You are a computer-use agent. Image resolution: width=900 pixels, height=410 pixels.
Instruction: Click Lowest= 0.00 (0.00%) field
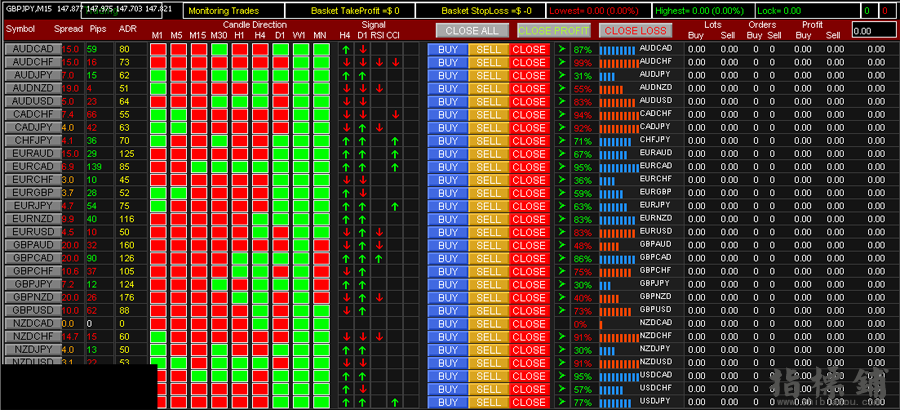(598, 11)
